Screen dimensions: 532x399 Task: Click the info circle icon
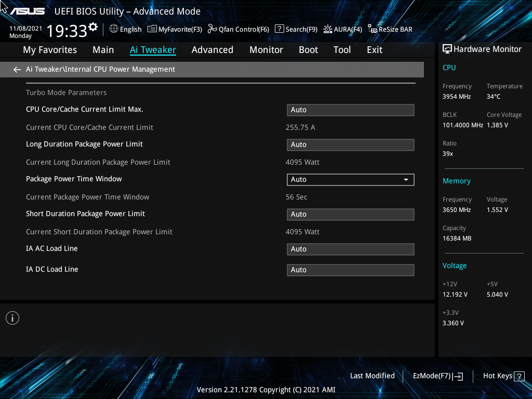pos(12,318)
